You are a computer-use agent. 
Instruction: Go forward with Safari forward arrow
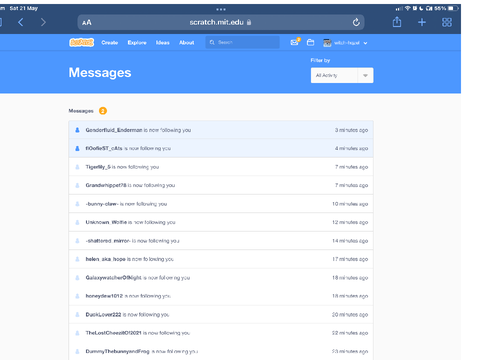point(43,22)
